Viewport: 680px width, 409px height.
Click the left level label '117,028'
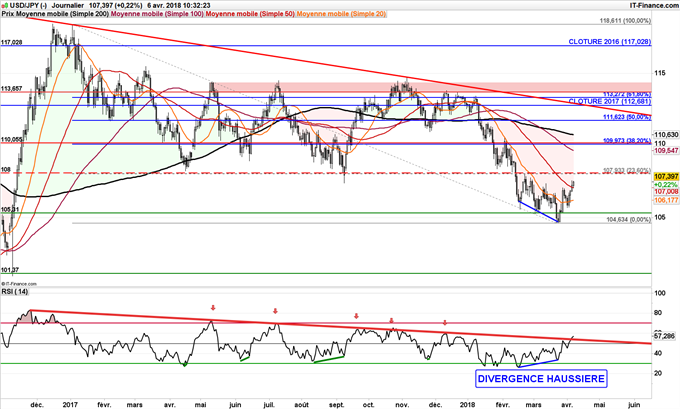(x=11, y=43)
